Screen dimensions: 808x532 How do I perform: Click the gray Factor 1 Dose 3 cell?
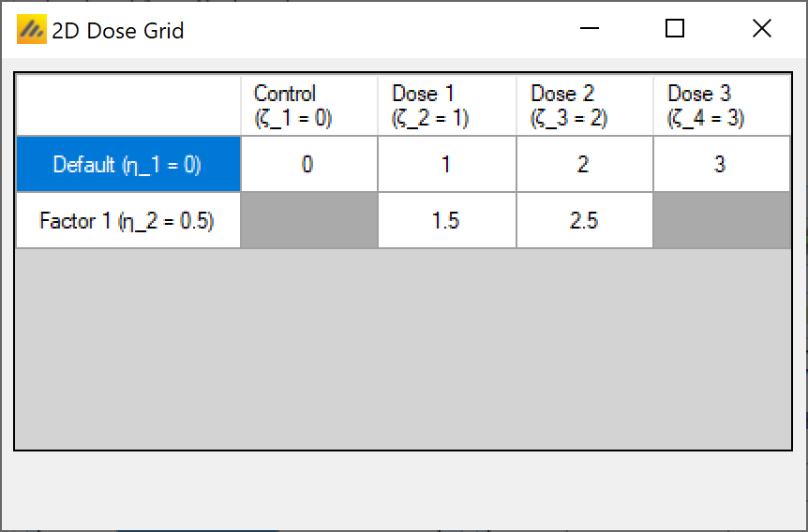pyautogui.click(x=722, y=221)
